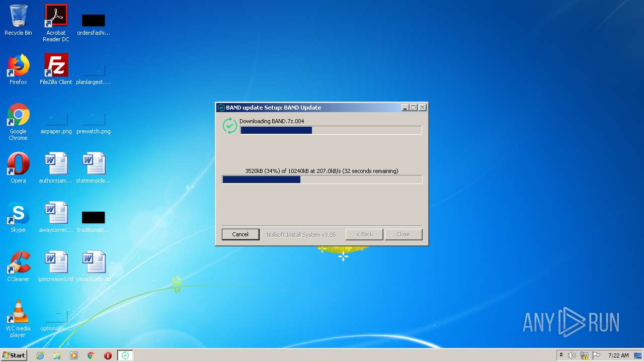
Task: Minimize the BAND update window
Action: [405, 108]
